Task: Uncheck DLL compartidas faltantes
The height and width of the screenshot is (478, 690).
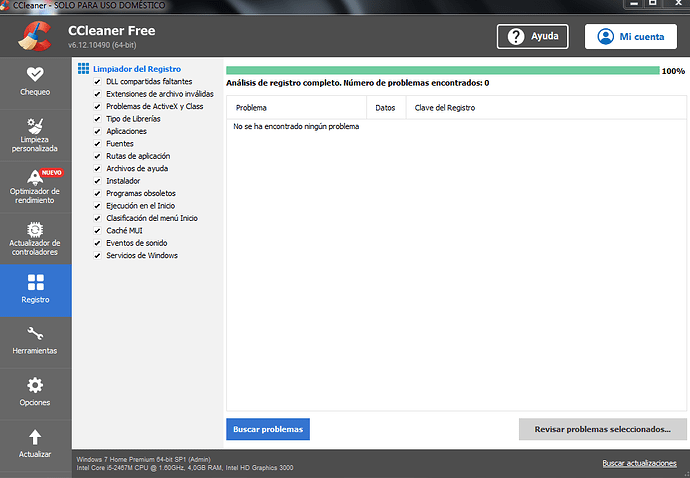Action: tap(97, 82)
